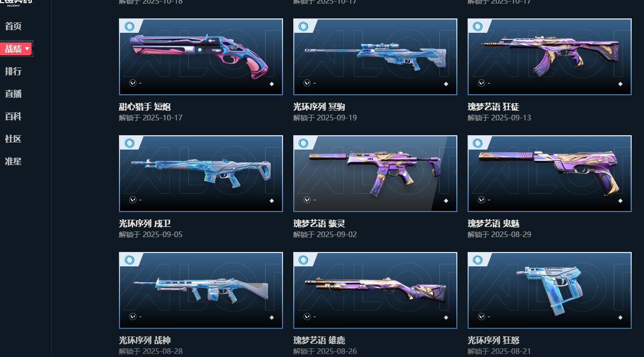644x357 pixels.
Task: Select the 光环序列 狂怒 pistol skin image
Action: [550, 290]
